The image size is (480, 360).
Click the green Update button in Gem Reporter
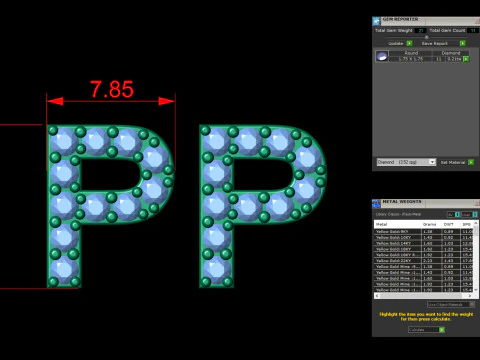410,43
